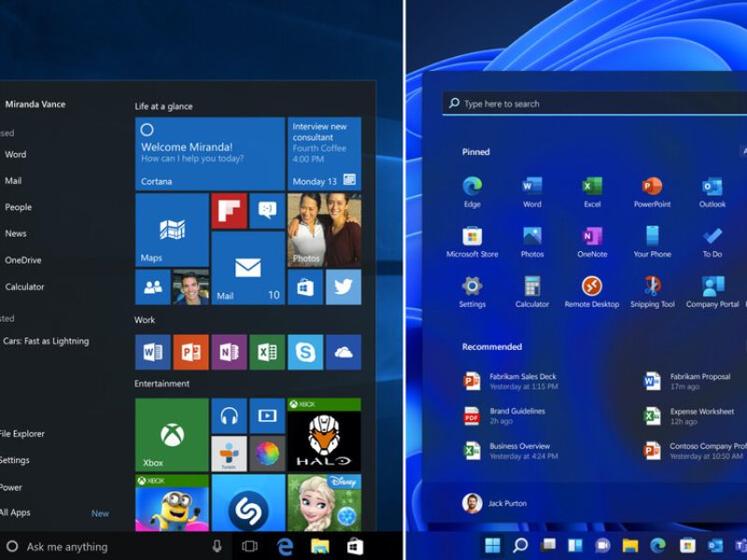
Task: Click Power in the Start menu
Action: click(x=11, y=486)
